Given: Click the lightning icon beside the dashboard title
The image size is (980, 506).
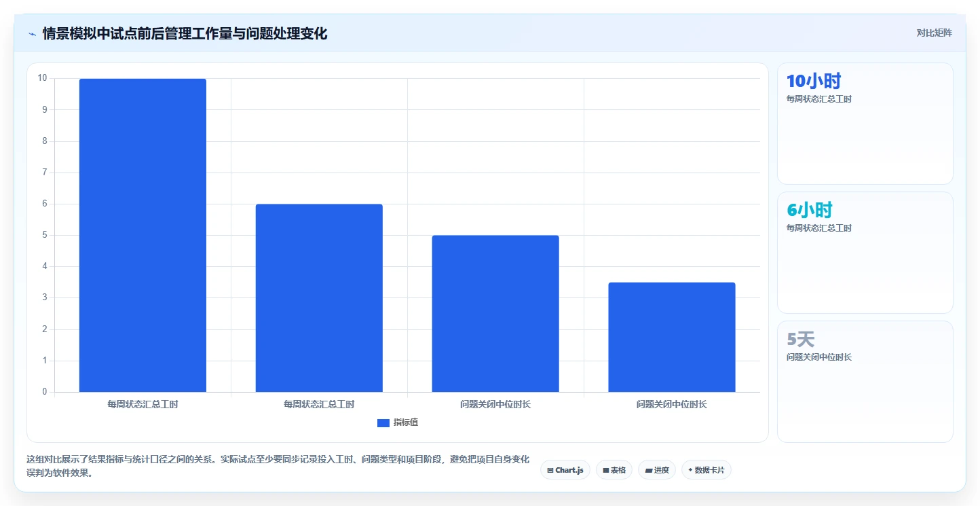Looking at the screenshot, I should click(x=33, y=34).
